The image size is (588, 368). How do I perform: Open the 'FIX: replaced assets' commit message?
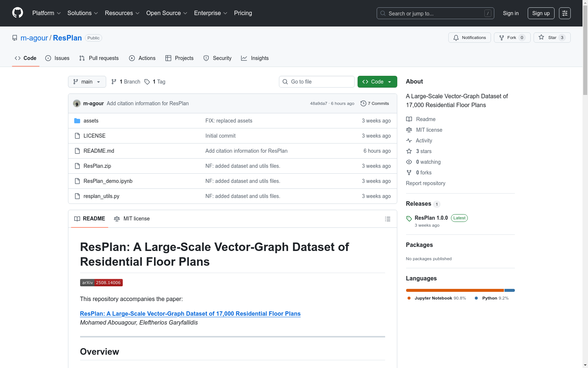click(229, 121)
